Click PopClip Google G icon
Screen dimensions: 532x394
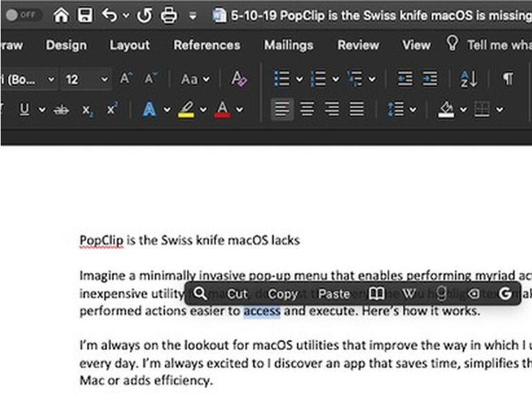[505, 294]
